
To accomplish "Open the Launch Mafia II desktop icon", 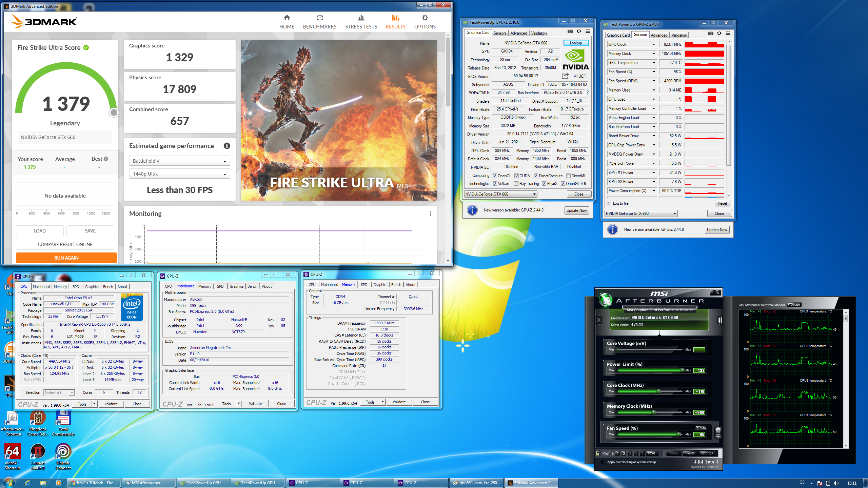I will point(38,456).
